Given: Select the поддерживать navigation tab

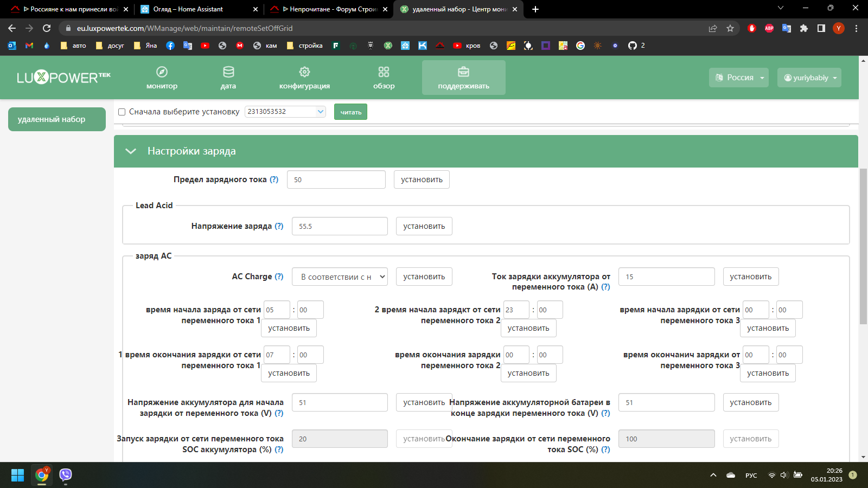Looking at the screenshot, I should click(464, 78).
